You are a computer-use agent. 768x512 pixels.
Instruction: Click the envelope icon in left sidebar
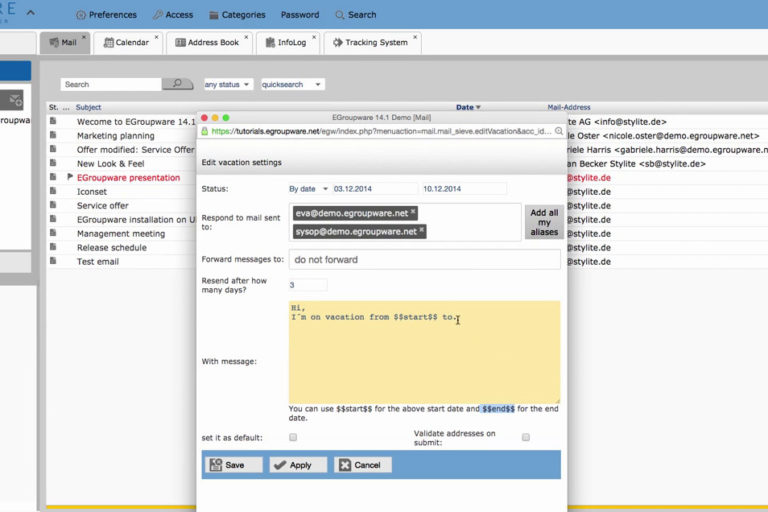(14, 100)
